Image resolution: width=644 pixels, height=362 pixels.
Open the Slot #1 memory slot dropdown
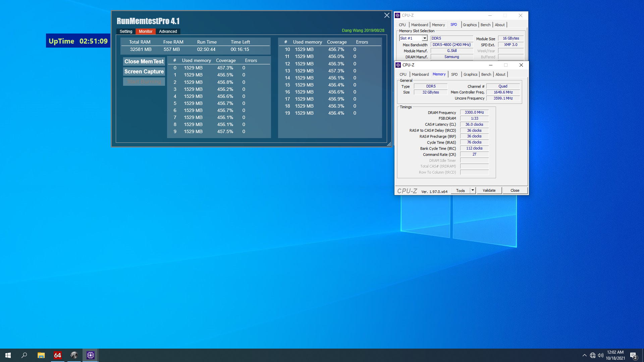(424, 38)
